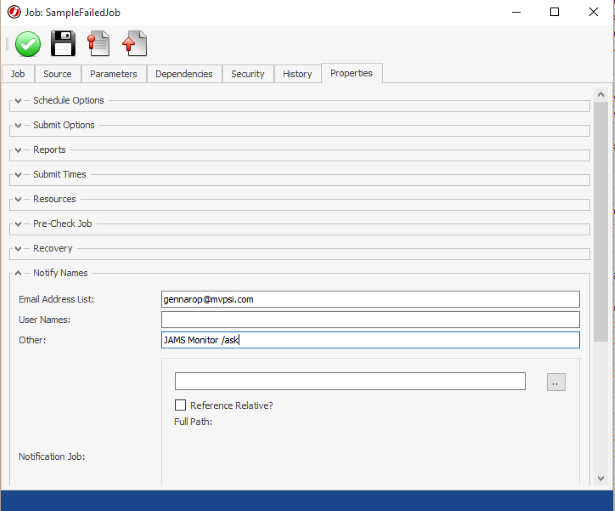
Task: Collapse the Notify Names section
Action: click(x=18, y=273)
